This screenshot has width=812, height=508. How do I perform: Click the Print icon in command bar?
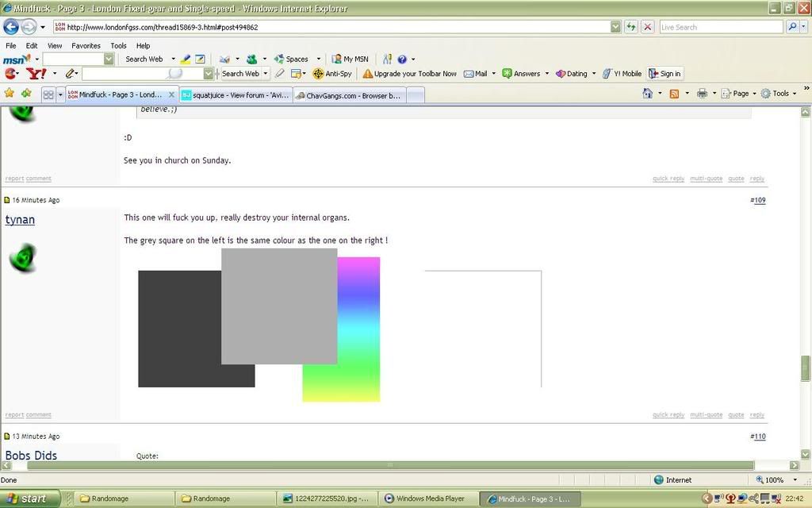click(x=701, y=94)
